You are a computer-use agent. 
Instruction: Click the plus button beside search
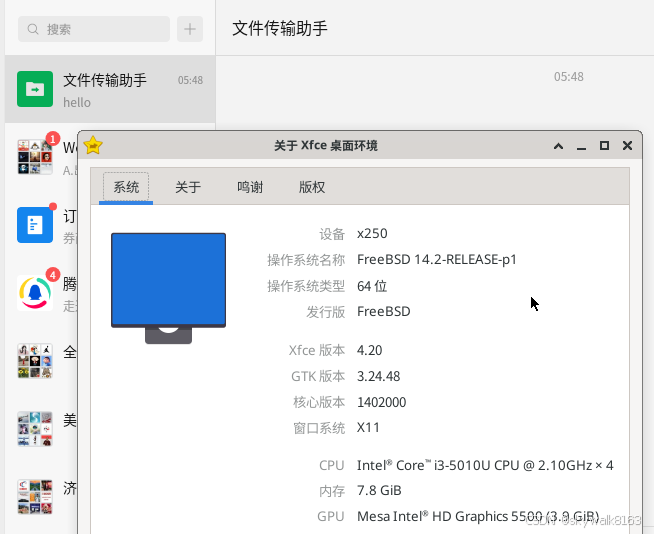pyautogui.click(x=190, y=29)
